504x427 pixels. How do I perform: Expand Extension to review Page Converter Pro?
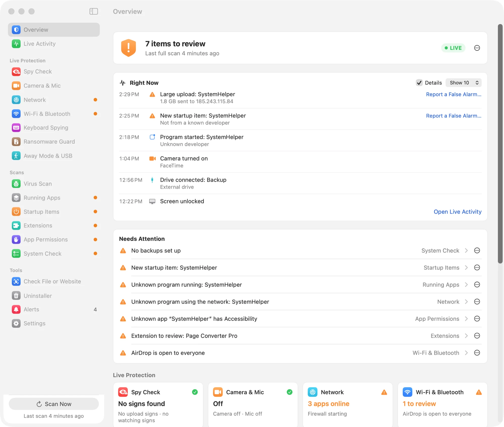tap(300, 336)
